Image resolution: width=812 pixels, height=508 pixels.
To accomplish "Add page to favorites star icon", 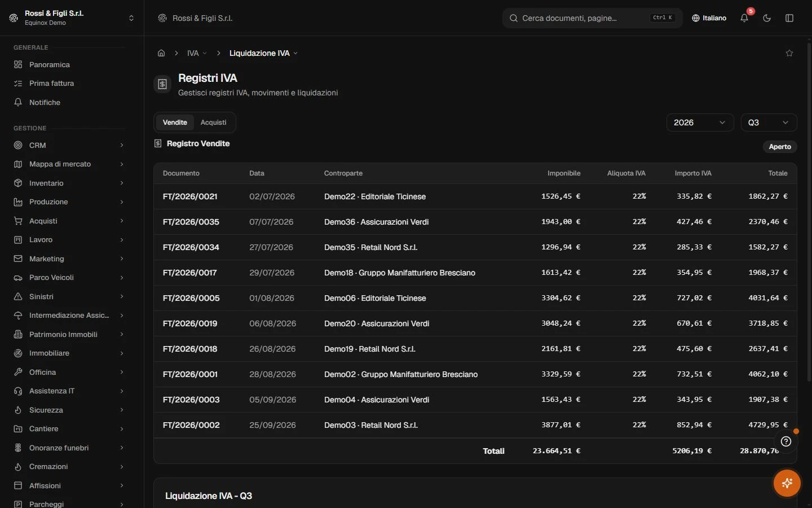I will (789, 53).
